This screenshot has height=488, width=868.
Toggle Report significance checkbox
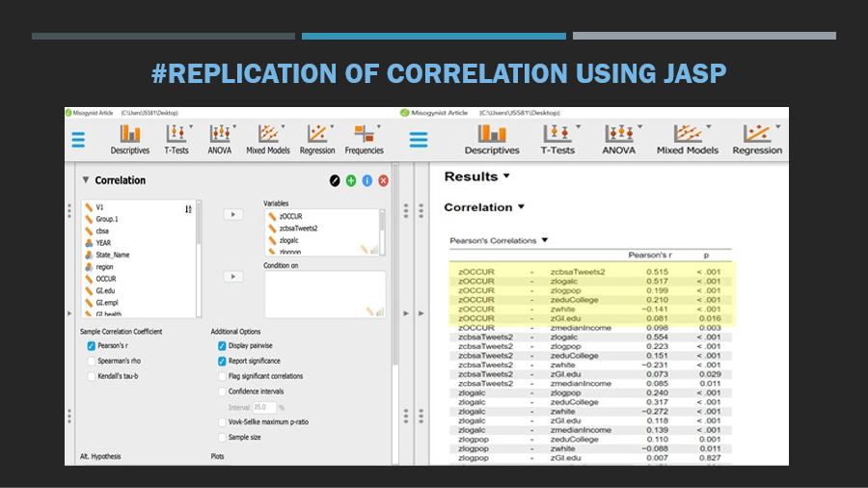pyautogui.click(x=222, y=361)
